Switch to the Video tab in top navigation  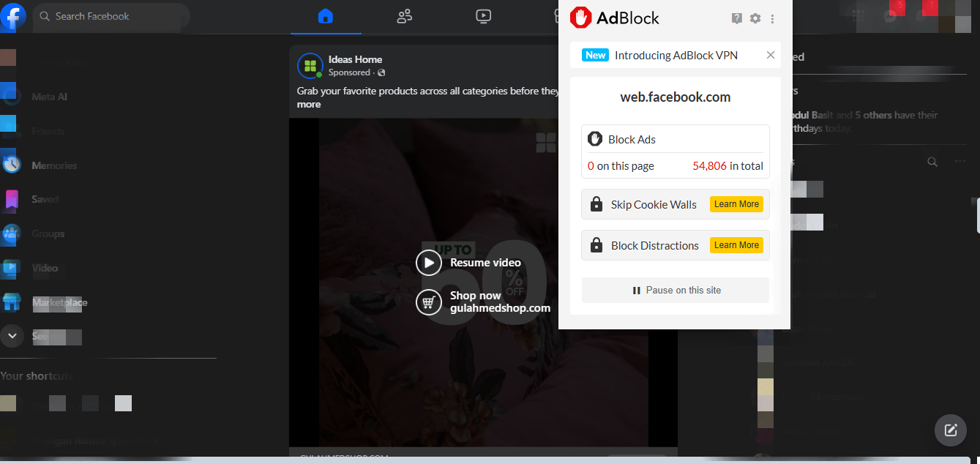(x=483, y=16)
